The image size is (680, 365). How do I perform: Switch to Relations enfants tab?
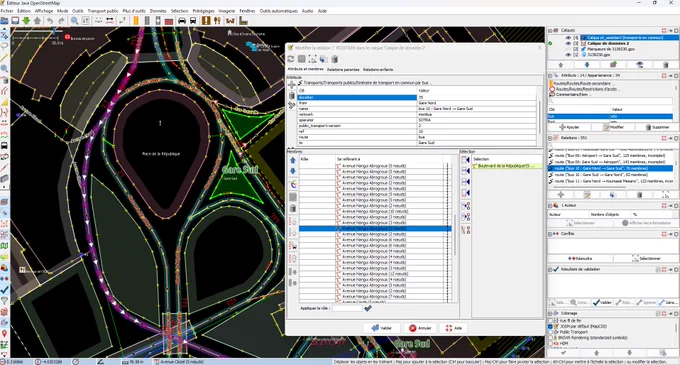point(378,69)
